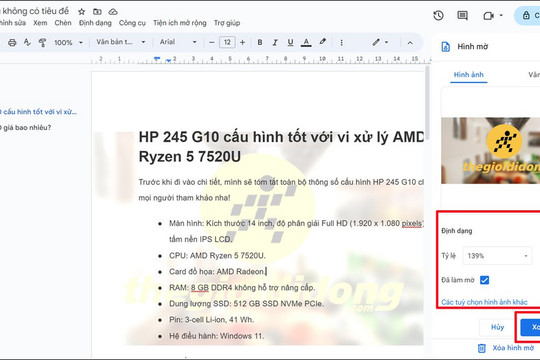
Task: Toggle underline formatting
Action: click(290, 42)
